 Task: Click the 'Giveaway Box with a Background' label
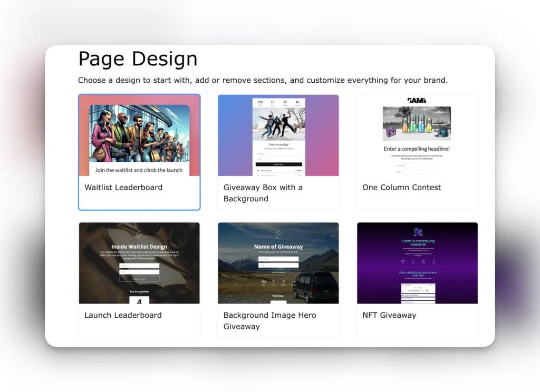click(x=263, y=193)
